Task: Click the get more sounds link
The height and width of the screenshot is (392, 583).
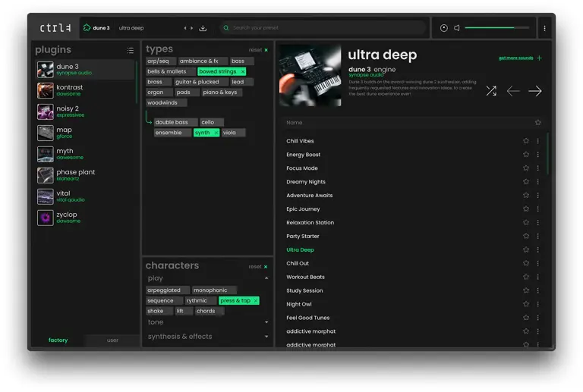Action: 515,58
